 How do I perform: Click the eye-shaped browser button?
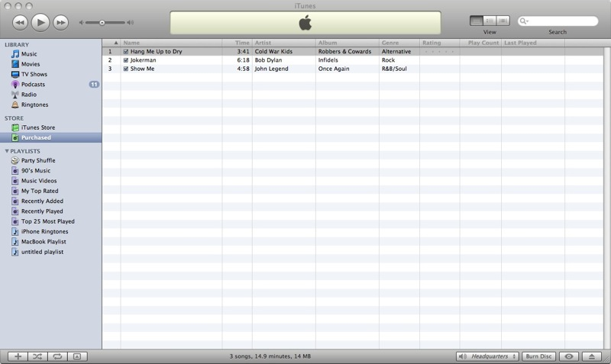569,356
